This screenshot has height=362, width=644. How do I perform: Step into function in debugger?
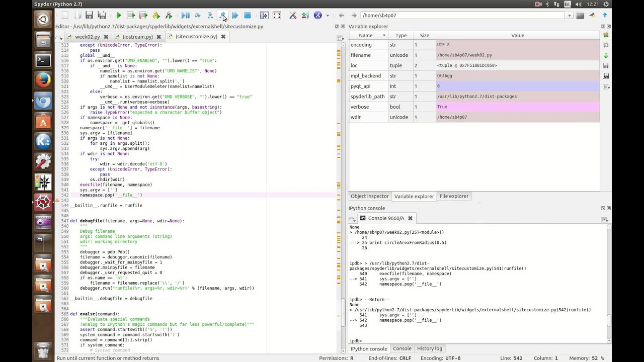coord(210,16)
